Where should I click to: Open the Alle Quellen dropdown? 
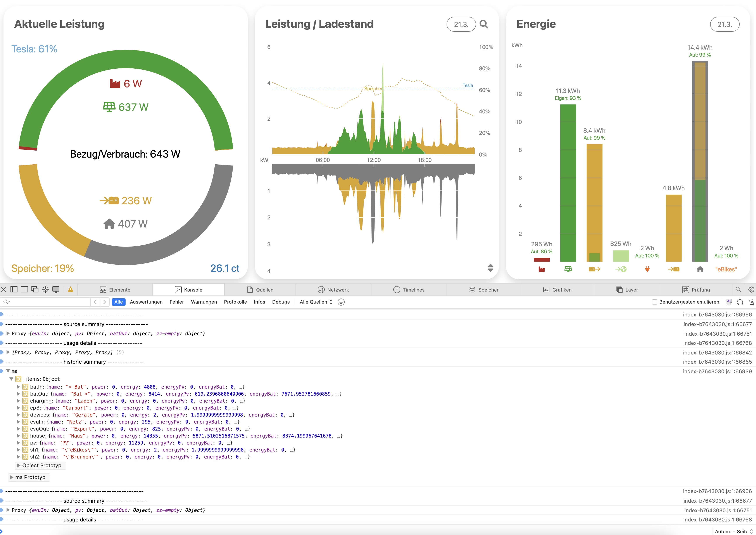316,302
